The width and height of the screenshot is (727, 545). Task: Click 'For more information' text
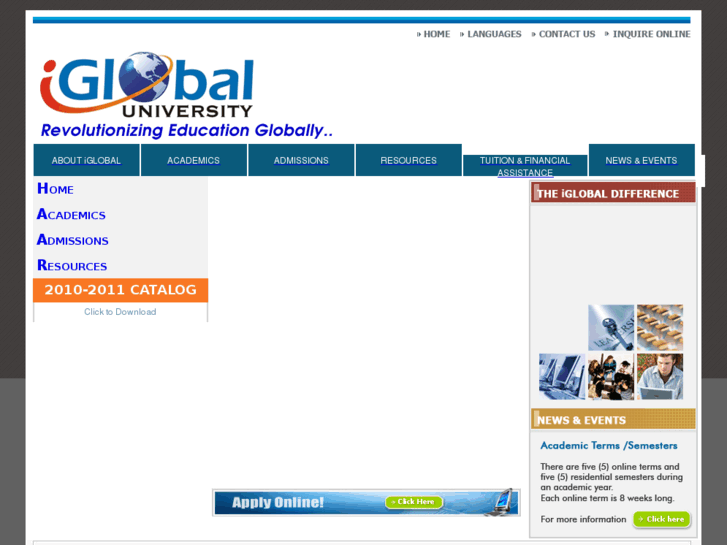583,519
